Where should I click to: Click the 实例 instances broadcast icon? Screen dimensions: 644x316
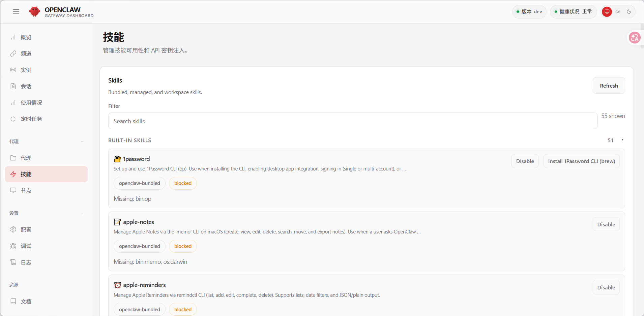tap(13, 70)
